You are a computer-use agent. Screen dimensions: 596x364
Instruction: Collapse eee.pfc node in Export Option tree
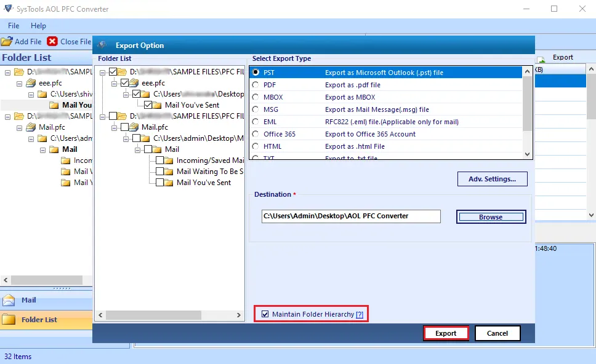click(114, 84)
